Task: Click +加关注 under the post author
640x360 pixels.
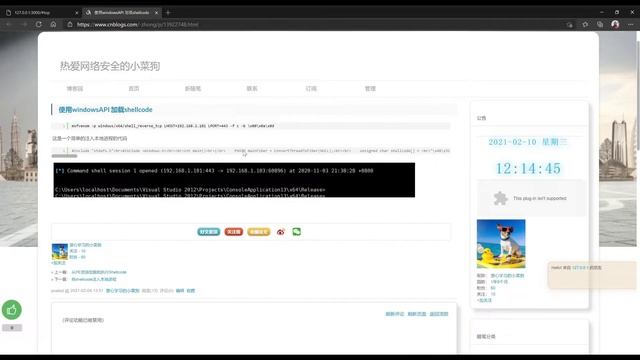Action: [x=58, y=263]
